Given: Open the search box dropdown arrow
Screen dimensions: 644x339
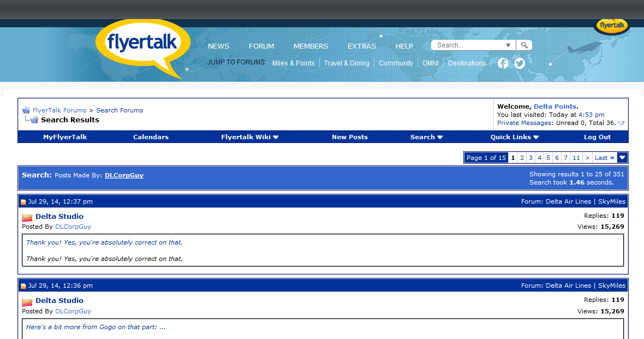Looking at the screenshot, I should pyautogui.click(x=508, y=45).
